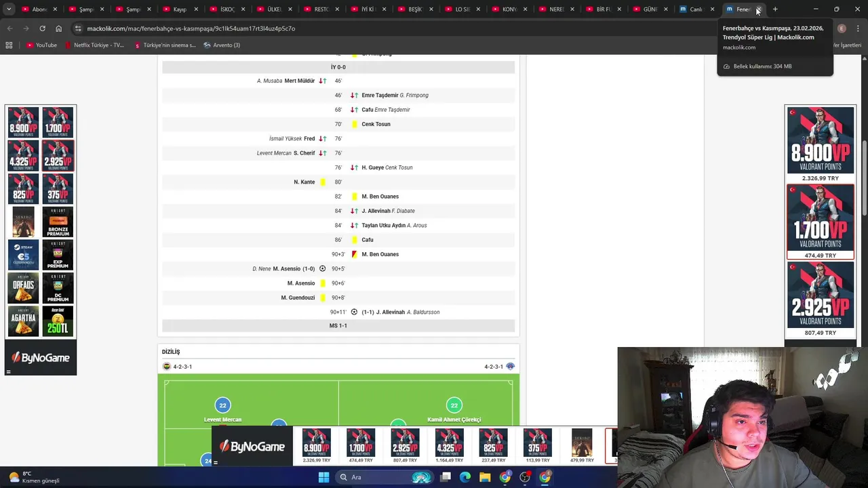This screenshot has width=868, height=488.
Task: Select M. Asensio (1-0) goal entry
Action: point(294,268)
